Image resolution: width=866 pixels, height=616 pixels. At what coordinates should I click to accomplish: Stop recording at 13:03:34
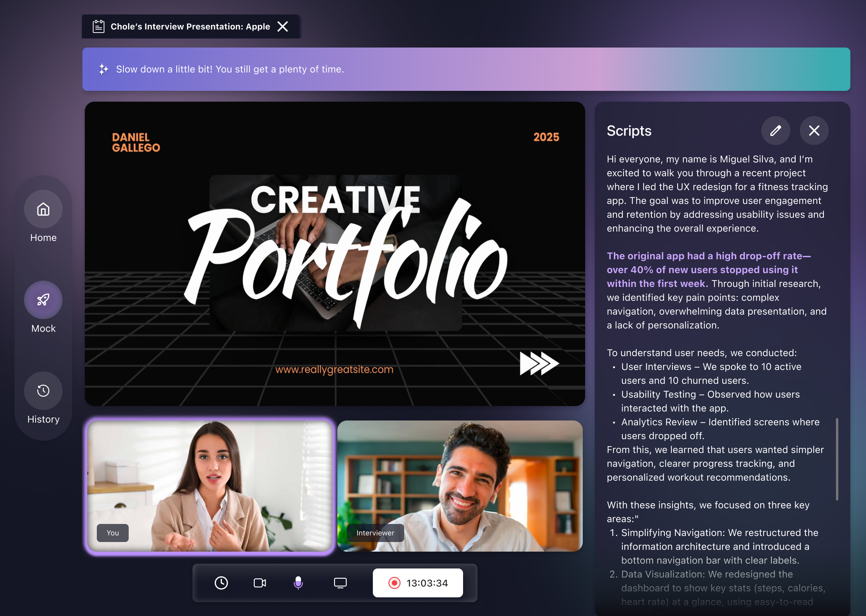coord(418,583)
